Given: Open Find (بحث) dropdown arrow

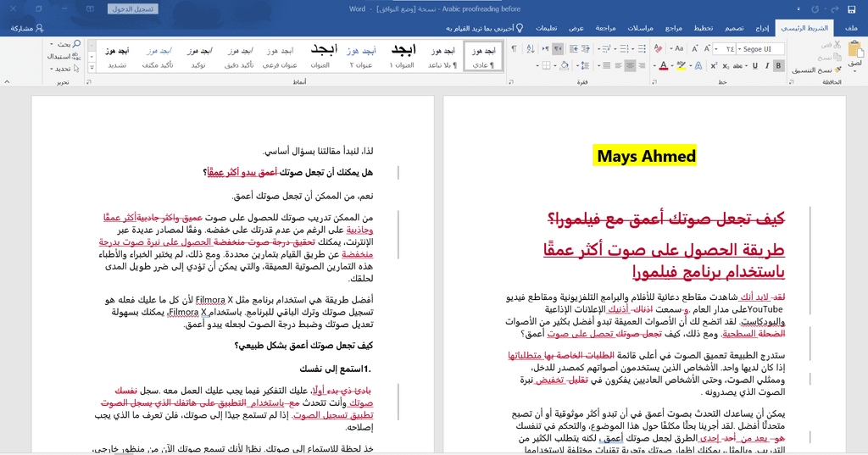Looking at the screenshot, I should click(x=52, y=44).
